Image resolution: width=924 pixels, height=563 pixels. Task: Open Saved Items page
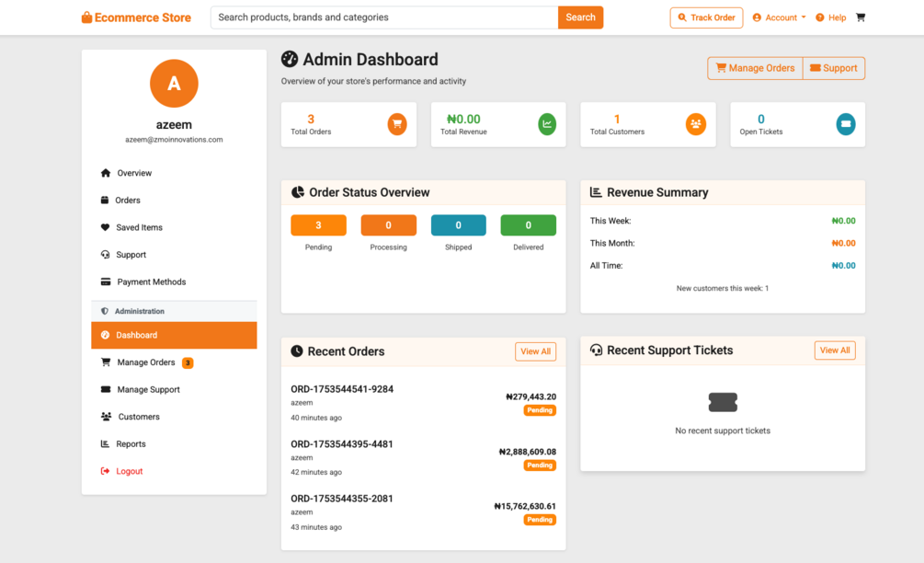click(x=174, y=227)
